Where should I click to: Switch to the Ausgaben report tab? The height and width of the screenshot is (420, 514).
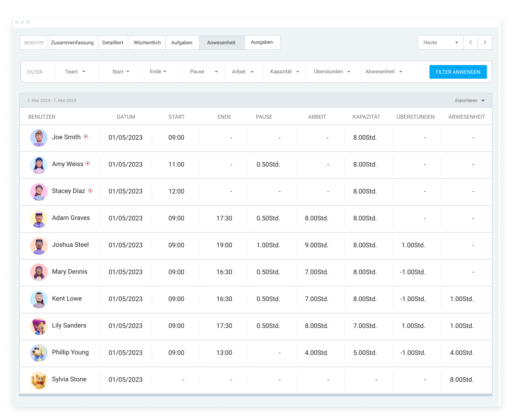tap(262, 42)
